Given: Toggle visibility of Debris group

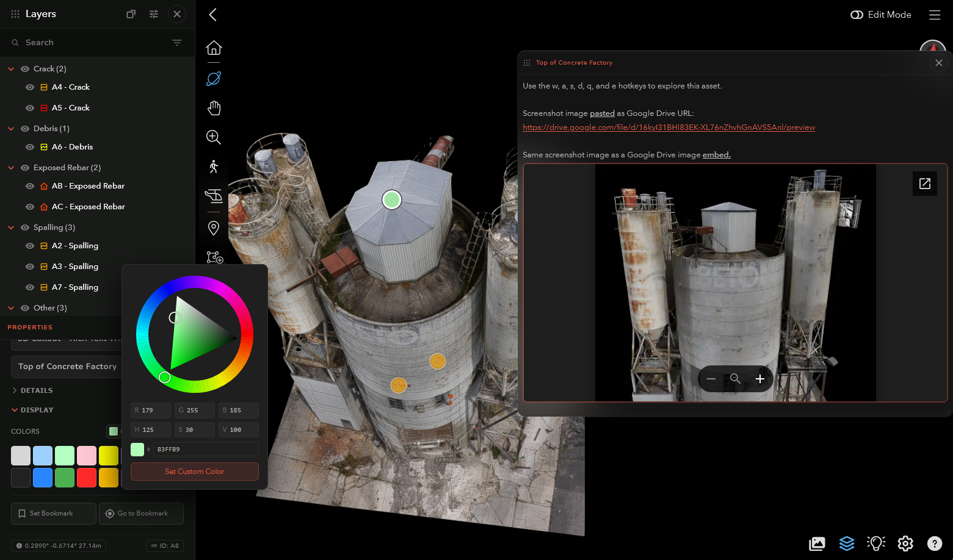Looking at the screenshot, I should tap(25, 129).
